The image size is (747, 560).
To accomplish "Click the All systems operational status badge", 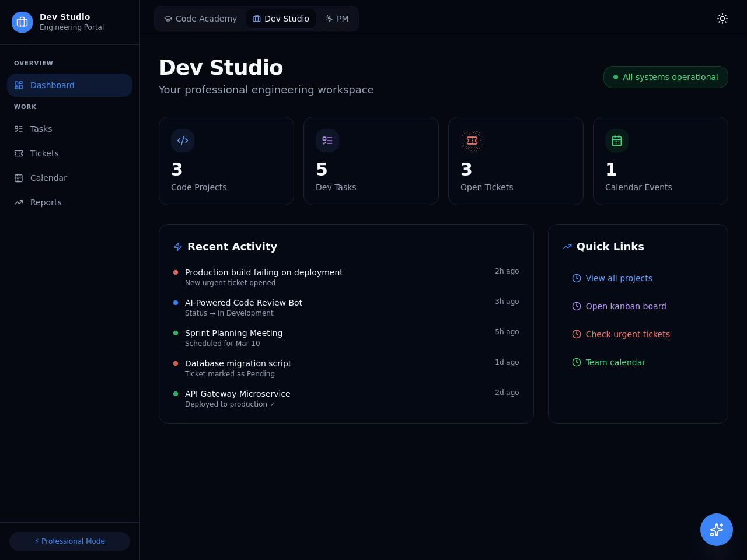I will pyautogui.click(x=666, y=77).
